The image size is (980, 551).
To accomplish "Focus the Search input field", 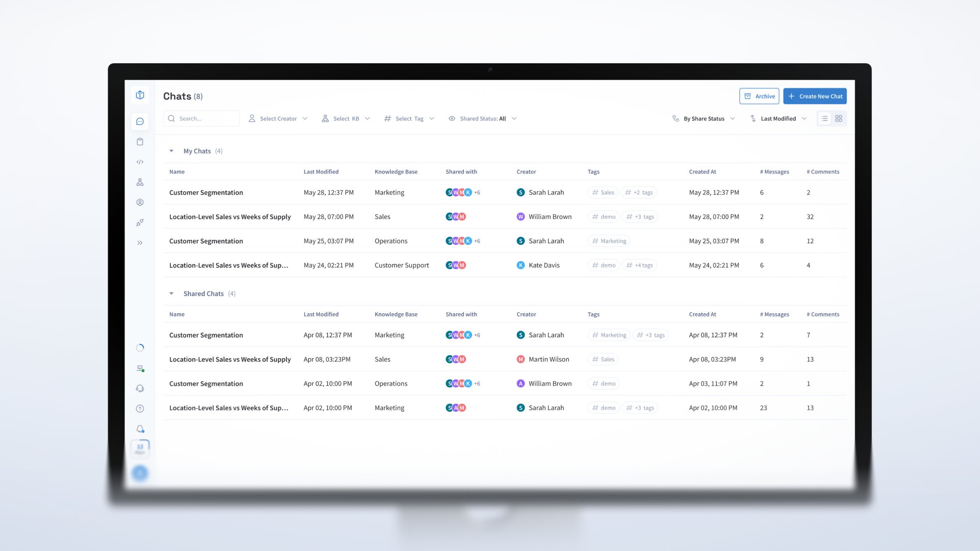I will tap(202, 118).
